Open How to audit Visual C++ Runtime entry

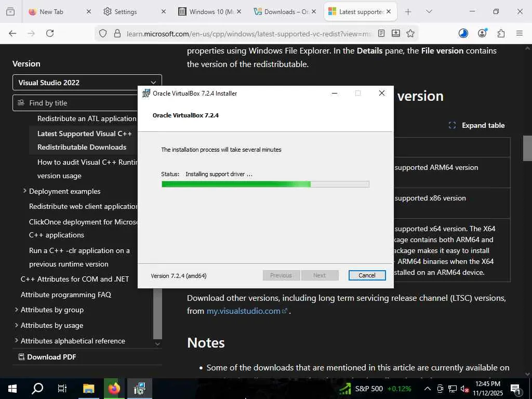point(87,169)
